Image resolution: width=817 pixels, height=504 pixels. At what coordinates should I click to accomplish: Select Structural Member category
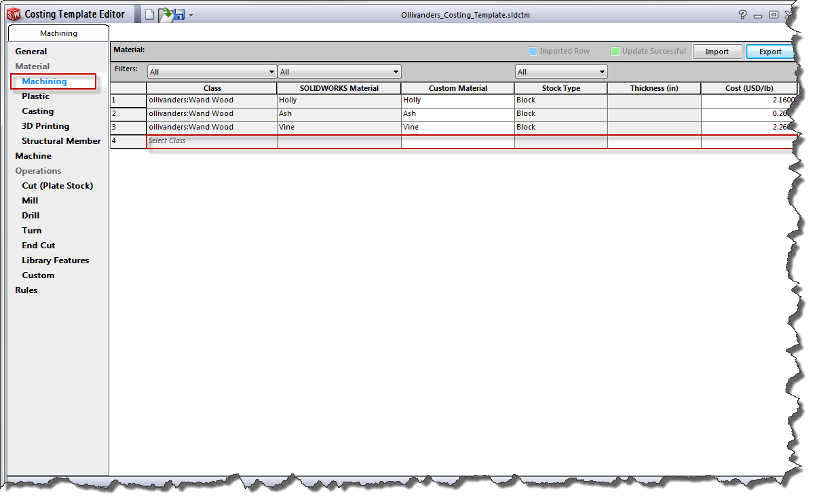pos(61,141)
